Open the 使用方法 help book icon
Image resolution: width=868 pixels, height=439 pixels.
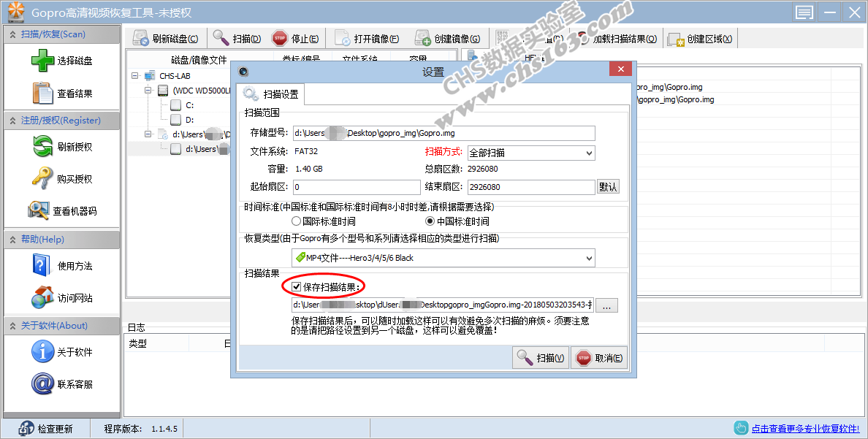tap(42, 265)
